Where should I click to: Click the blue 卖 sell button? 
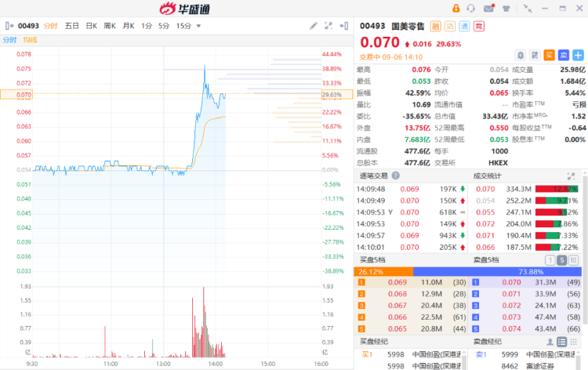click(x=564, y=56)
